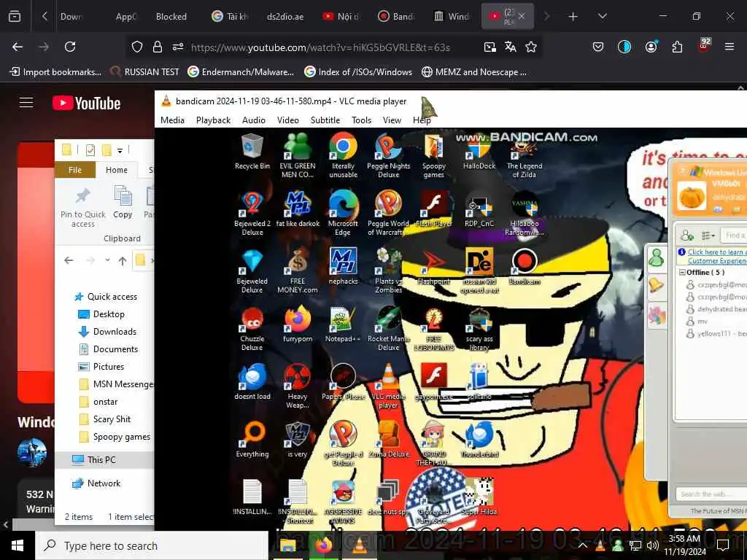This screenshot has height=560, width=747.
Task: Switch to Home tab in File Explorer
Action: tap(117, 170)
